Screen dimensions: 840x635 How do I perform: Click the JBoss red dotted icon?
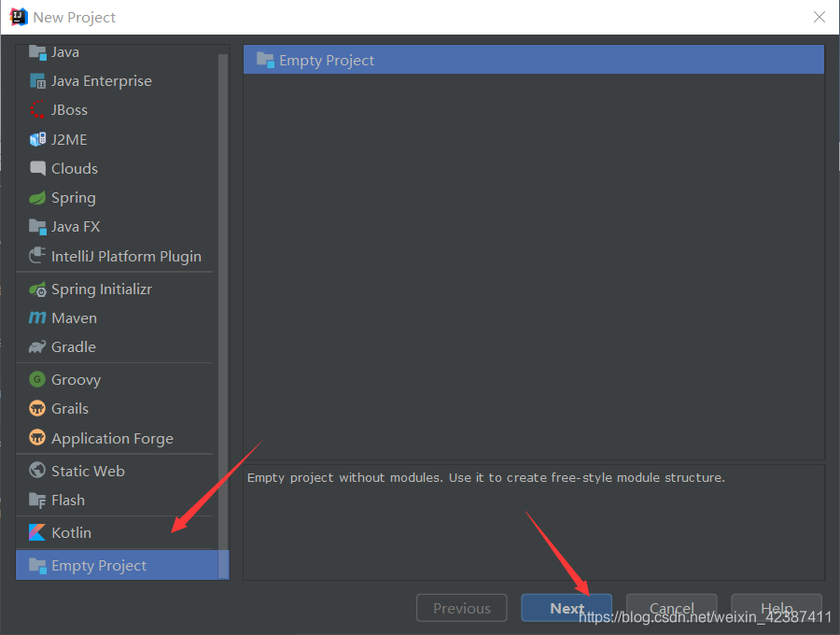pyautogui.click(x=37, y=110)
